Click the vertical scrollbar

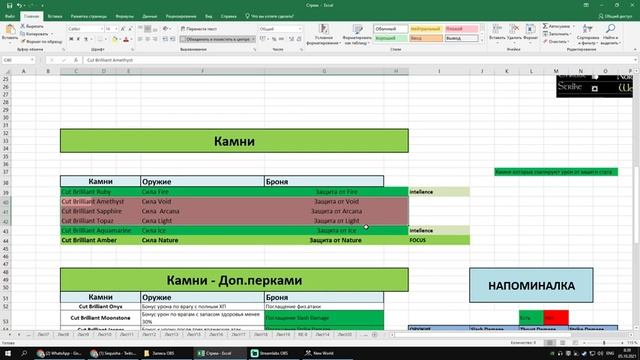[x=636, y=204]
